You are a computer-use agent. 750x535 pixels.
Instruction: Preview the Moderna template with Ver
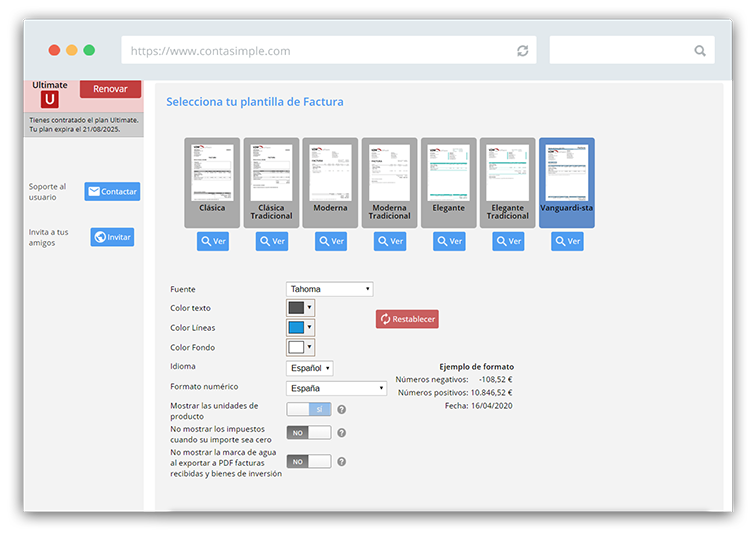coord(331,241)
